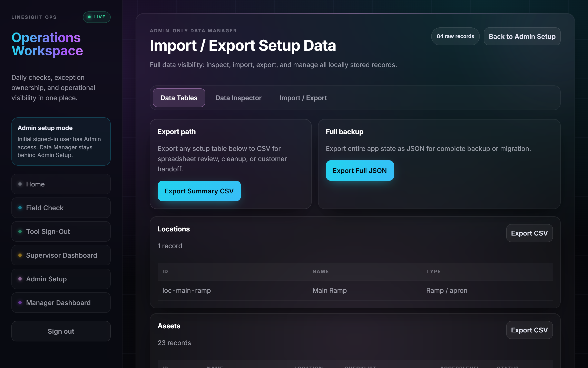
Task: Click the Assets section heading
Action: click(169, 326)
